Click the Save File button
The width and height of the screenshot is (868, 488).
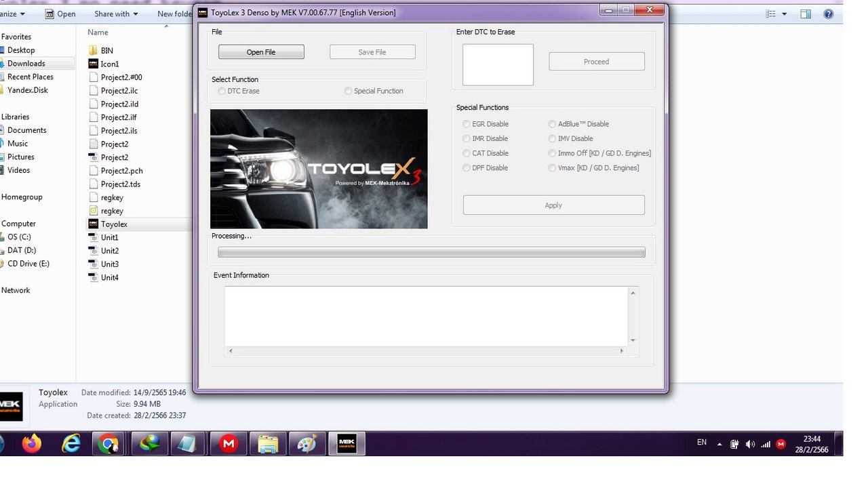point(372,52)
